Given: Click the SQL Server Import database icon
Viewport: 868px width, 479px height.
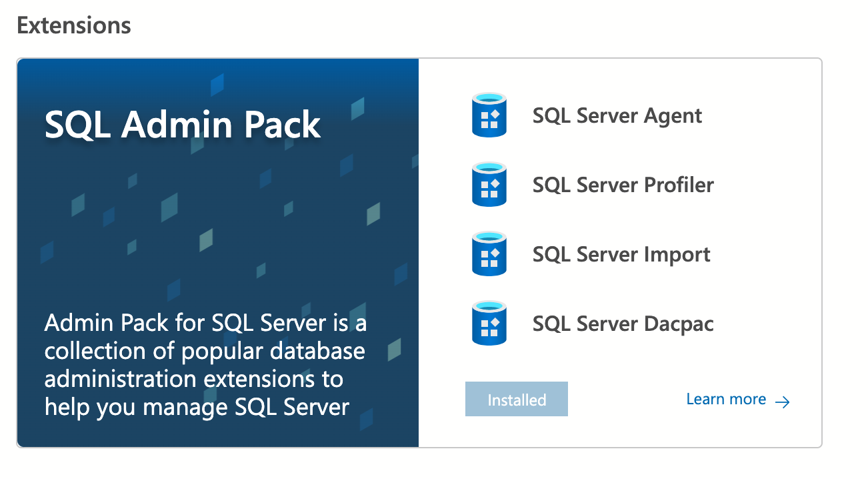Looking at the screenshot, I should click(489, 254).
